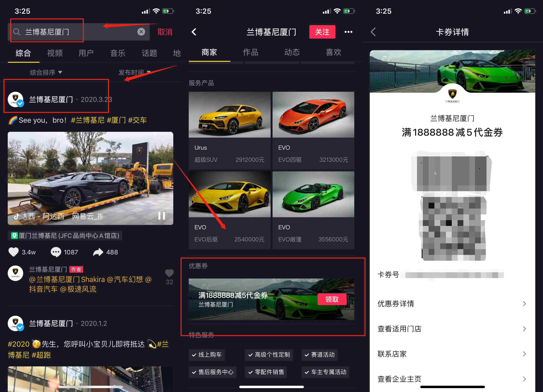Tap the 售后服务中心 service tag

coord(213,372)
